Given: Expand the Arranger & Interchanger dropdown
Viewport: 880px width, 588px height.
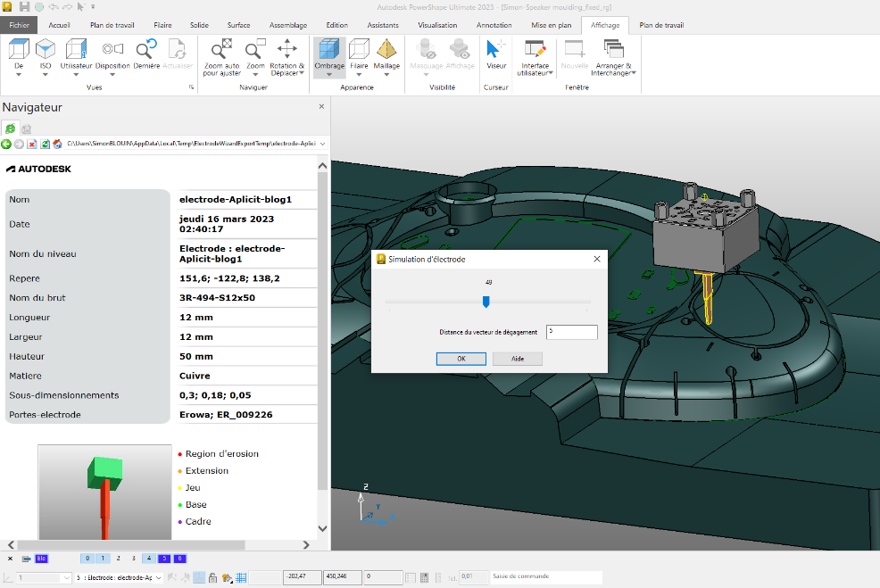Looking at the screenshot, I should [x=635, y=73].
